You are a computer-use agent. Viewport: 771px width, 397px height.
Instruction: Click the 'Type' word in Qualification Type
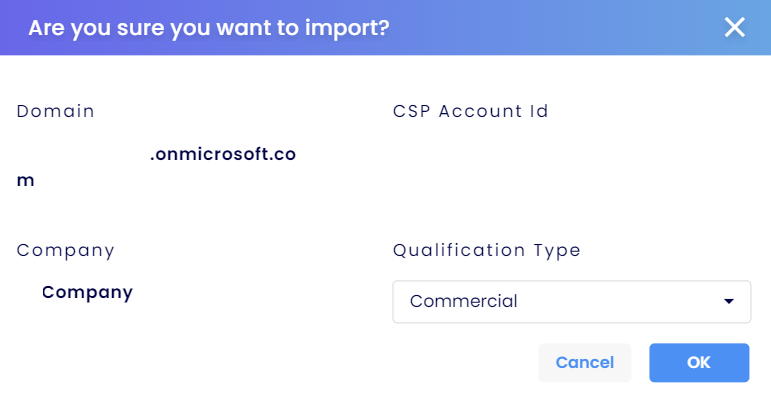558,251
